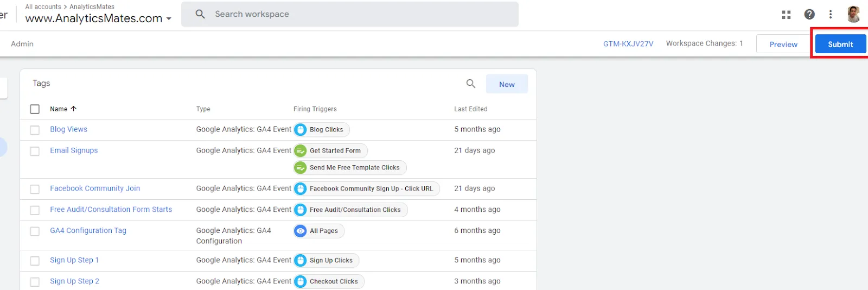Open the Sign Up Step 2 tag

pos(74,281)
